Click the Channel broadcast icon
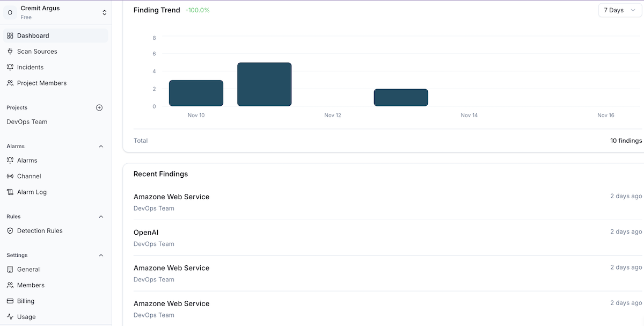644x326 pixels. click(10, 176)
